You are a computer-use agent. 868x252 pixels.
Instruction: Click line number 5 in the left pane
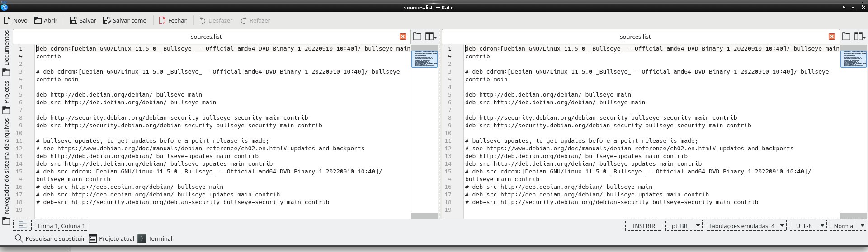point(20,94)
